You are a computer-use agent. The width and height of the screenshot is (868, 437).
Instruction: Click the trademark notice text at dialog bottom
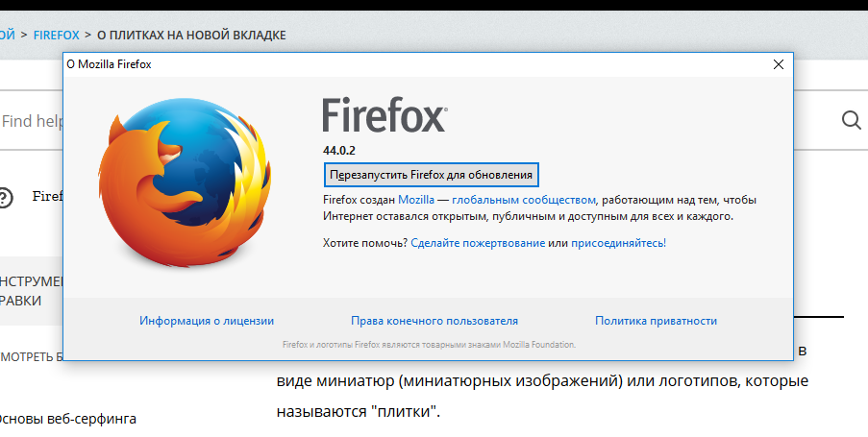tap(429, 345)
